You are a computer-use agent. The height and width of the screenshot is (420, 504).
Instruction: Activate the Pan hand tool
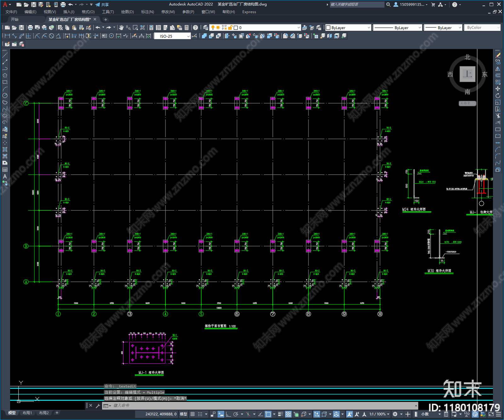[x=121, y=28]
